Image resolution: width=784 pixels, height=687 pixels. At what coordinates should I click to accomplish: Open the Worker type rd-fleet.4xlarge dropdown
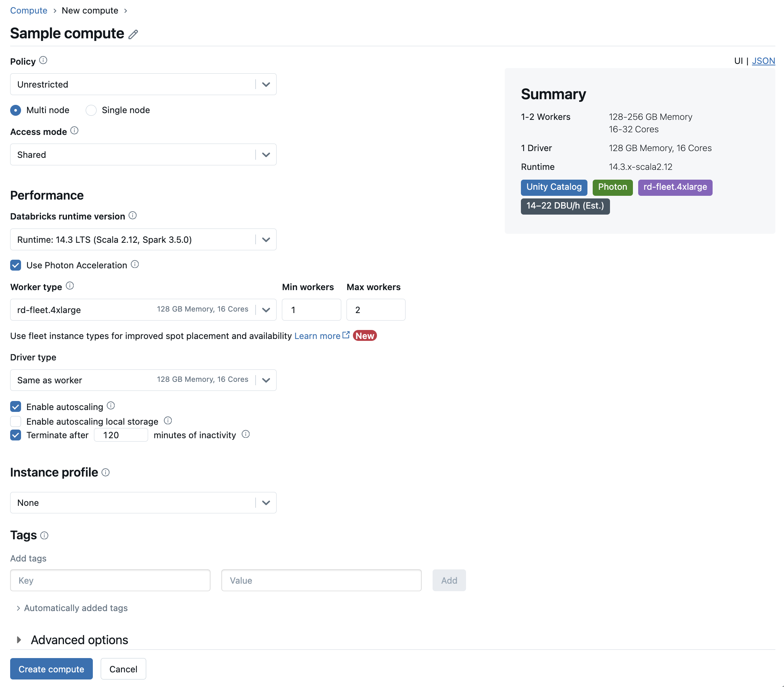(143, 310)
